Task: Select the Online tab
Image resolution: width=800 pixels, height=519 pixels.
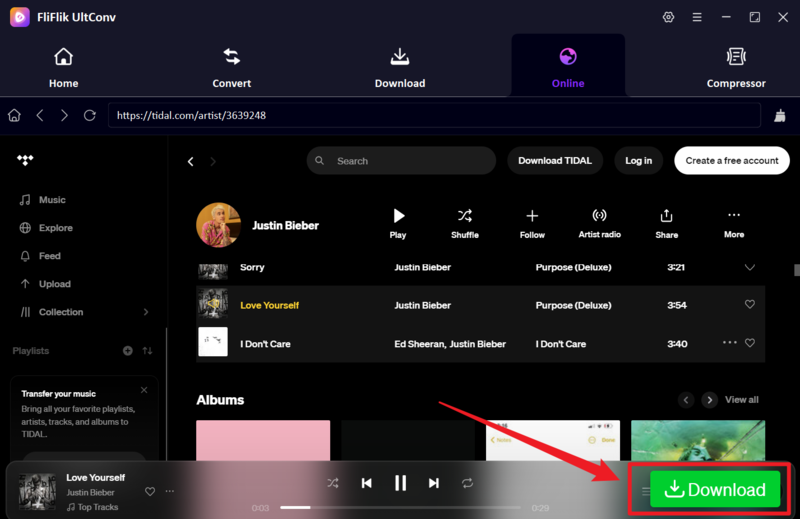Action: 568,67
